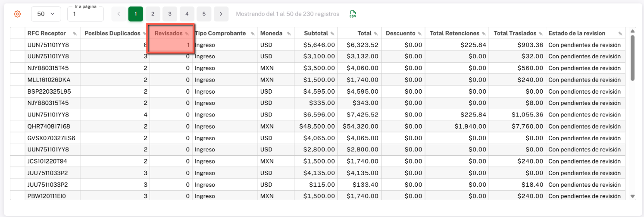Click the table's vertical scrollbar thumb
The width and height of the screenshot is (644, 217).
[x=632, y=57]
